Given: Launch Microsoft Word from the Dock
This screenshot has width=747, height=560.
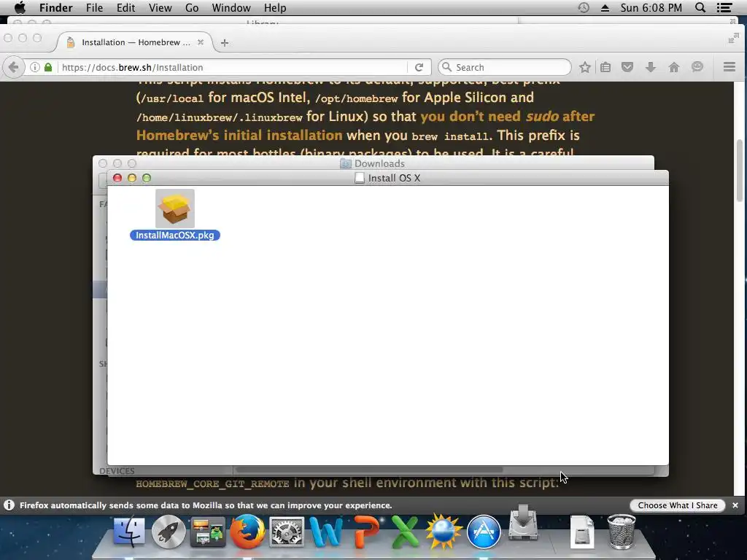Looking at the screenshot, I should [x=326, y=532].
